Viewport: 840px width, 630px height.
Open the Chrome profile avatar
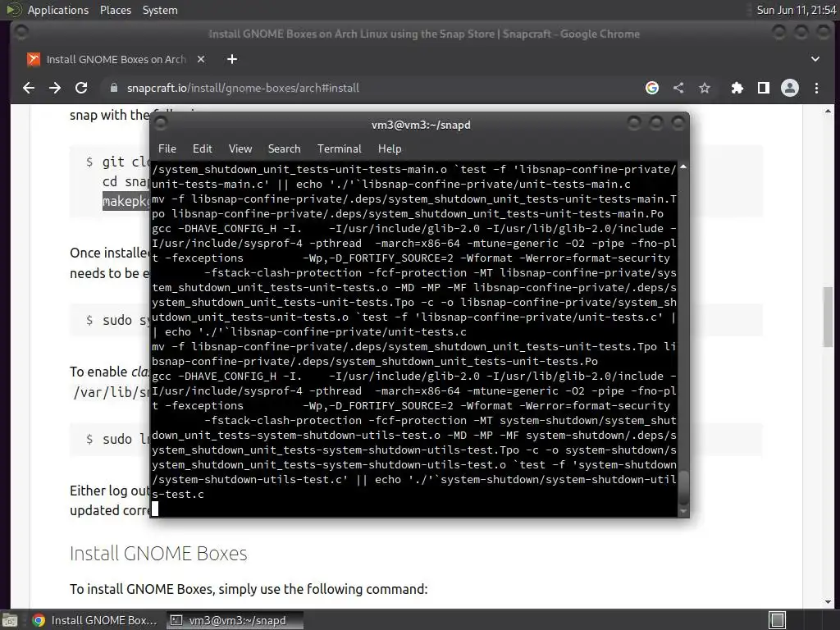coord(790,88)
